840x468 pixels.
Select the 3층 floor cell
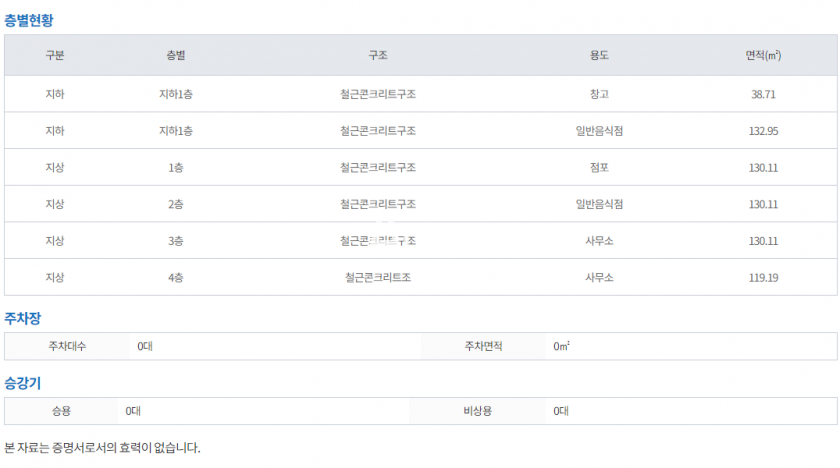click(176, 241)
